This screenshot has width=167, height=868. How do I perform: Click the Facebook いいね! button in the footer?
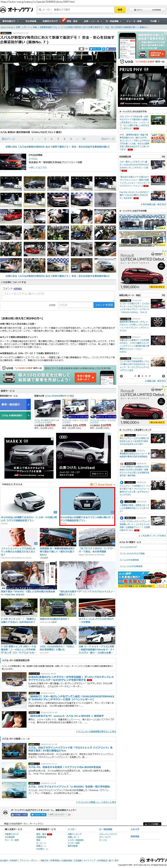(19, 815)
